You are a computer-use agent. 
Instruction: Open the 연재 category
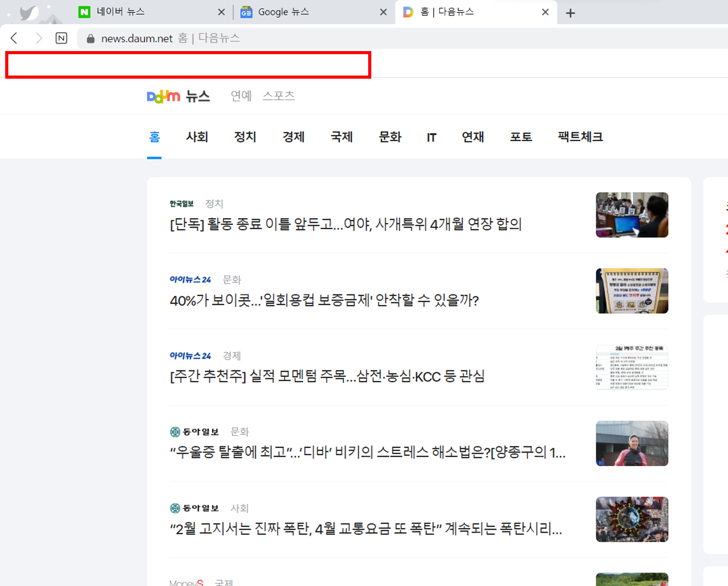tap(473, 137)
